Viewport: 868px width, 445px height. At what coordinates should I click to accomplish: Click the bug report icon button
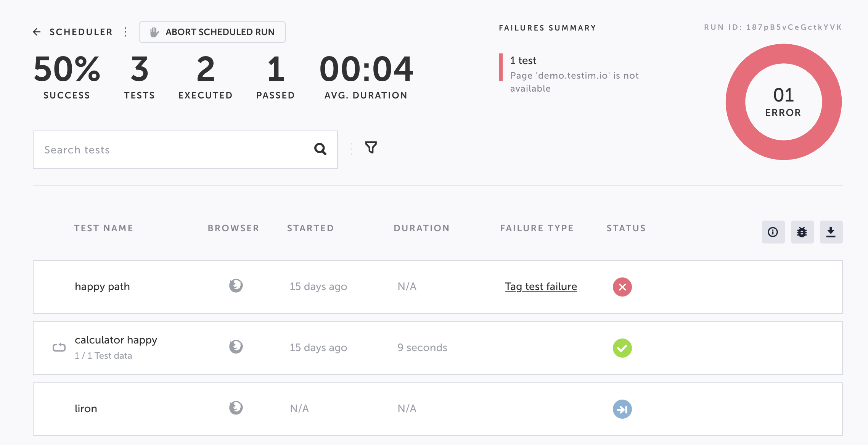coord(802,232)
